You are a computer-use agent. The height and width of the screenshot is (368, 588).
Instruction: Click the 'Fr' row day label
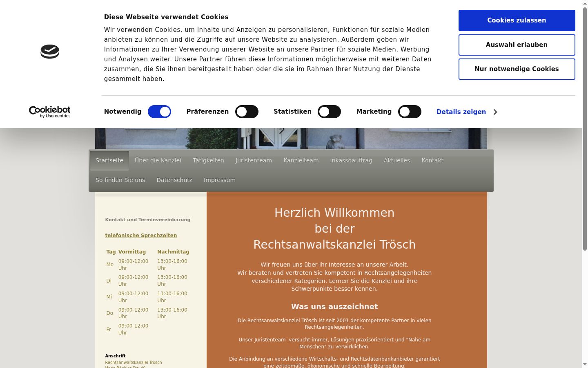pyautogui.click(x=109, y=330)
